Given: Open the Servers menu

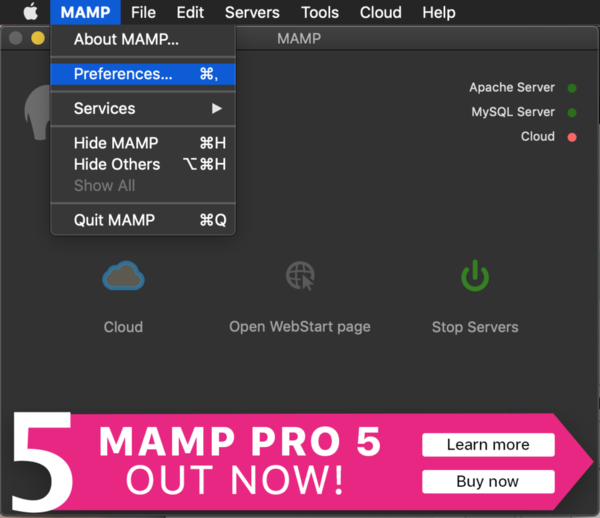Looking at the screenshot, I should tap(252, 12).
